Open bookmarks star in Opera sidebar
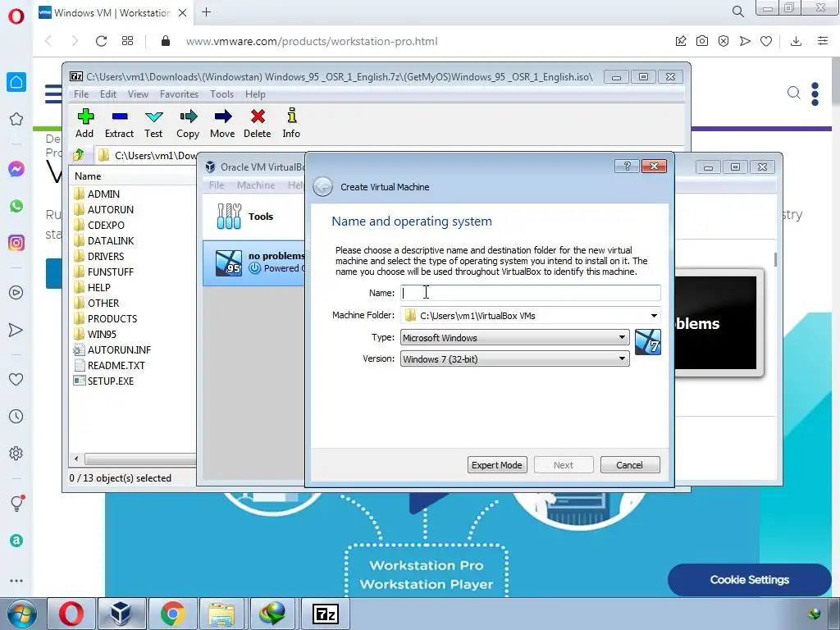 (x=16, y=119)
